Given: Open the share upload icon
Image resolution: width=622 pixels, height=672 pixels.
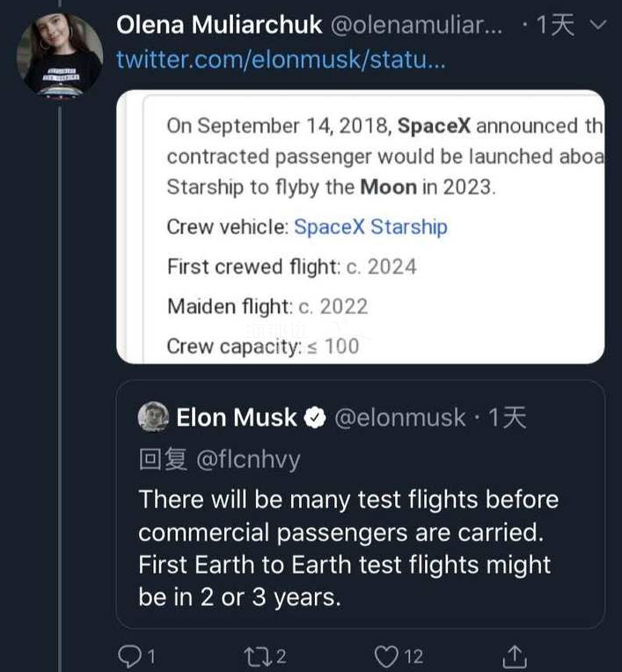Looking at the screenshot, I should point(515,656).
